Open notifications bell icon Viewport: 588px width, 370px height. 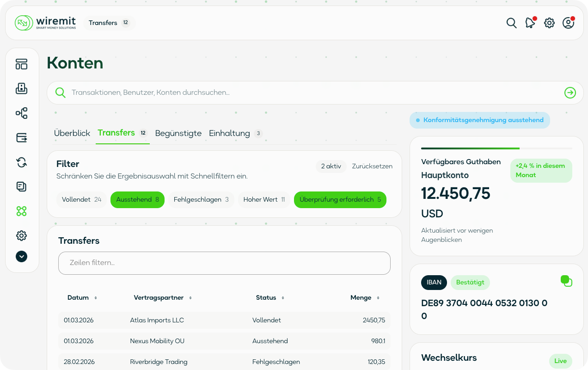coord(530,23)
